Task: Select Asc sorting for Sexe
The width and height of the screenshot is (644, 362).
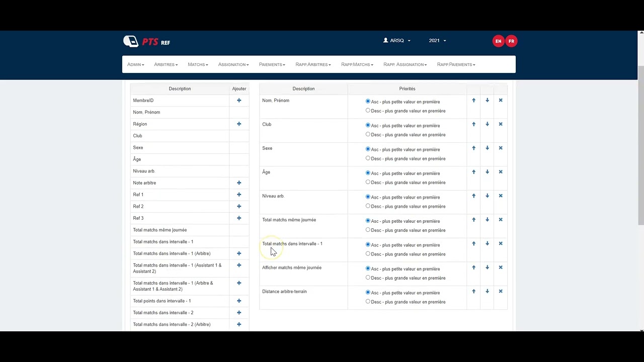Action: (x=368, y=149)
